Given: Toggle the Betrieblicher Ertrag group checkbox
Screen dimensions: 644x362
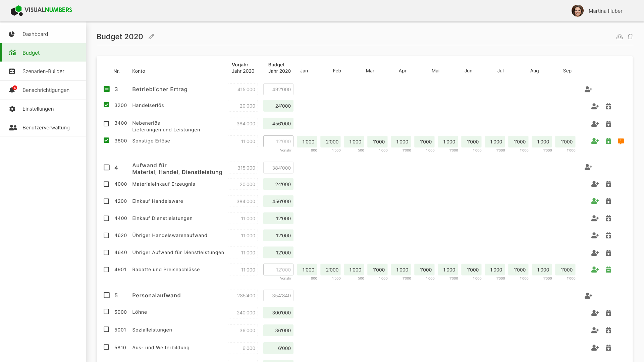Looking at the screenshot, I should [107, 89].
